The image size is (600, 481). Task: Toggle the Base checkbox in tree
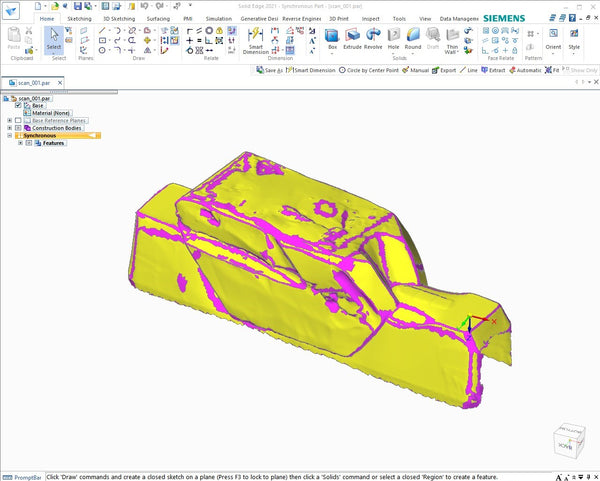pos(18,106)
